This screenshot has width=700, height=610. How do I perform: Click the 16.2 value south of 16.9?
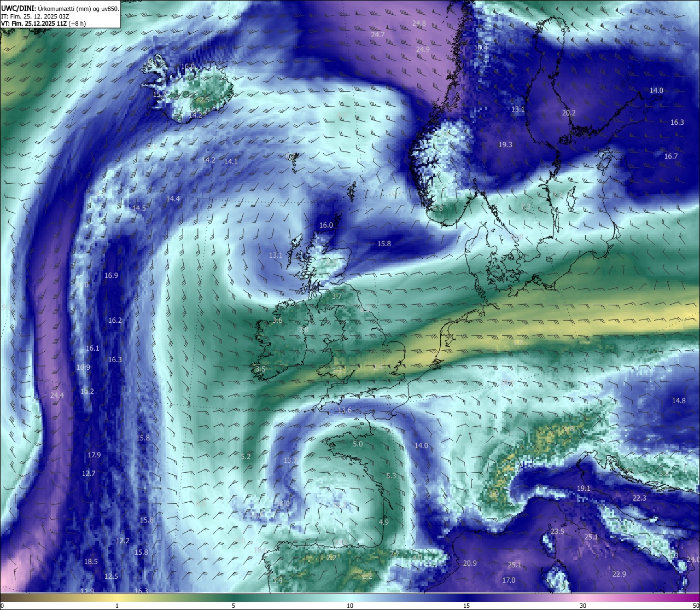point(115,321)
